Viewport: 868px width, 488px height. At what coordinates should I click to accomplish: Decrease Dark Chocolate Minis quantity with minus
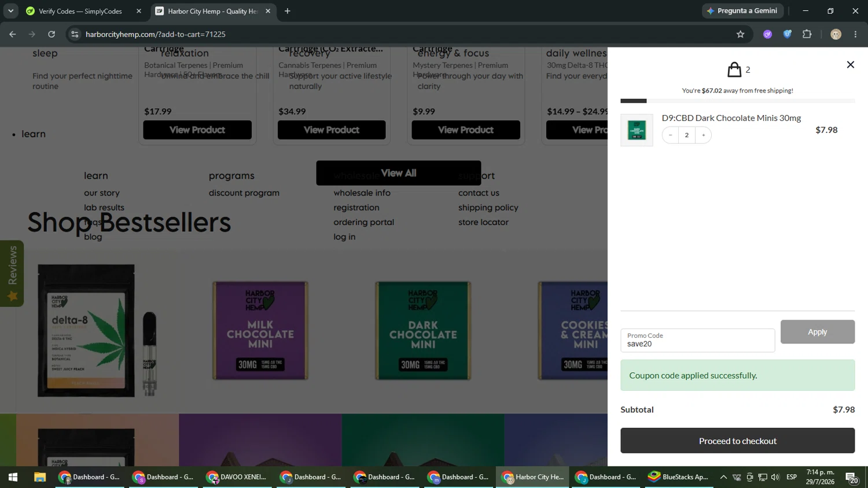(670, 135)
